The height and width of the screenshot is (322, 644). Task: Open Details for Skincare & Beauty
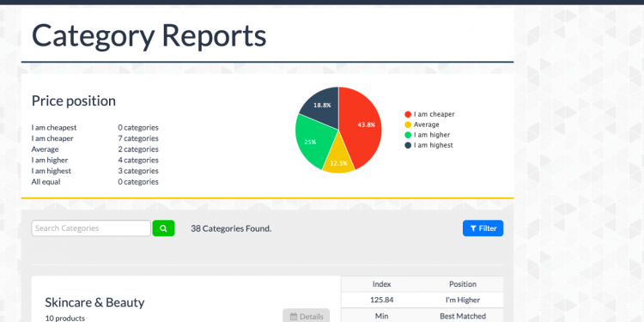[x=306, y=316]
